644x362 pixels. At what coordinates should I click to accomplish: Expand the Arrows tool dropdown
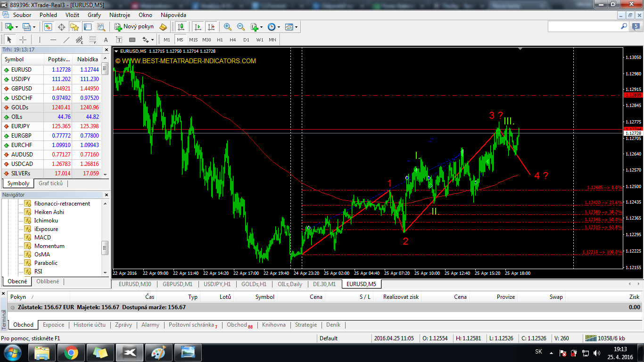click(x=152, y=40)
